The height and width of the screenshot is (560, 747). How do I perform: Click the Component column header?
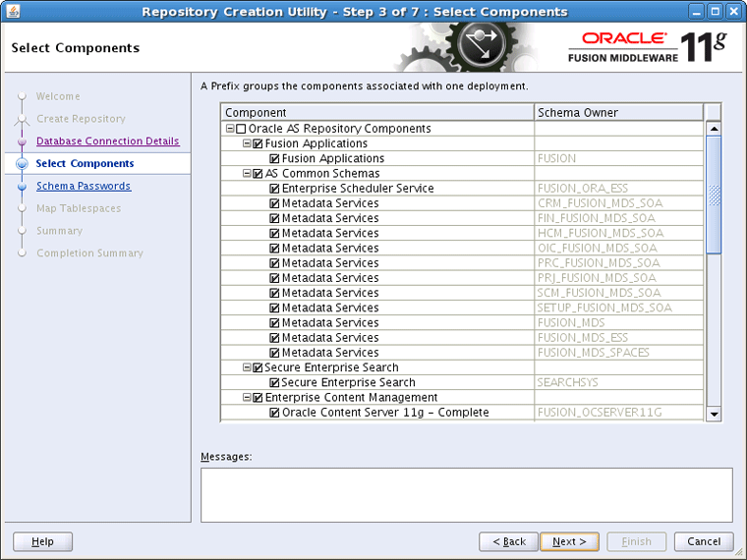pyautogui.click(x=377, y=112)
